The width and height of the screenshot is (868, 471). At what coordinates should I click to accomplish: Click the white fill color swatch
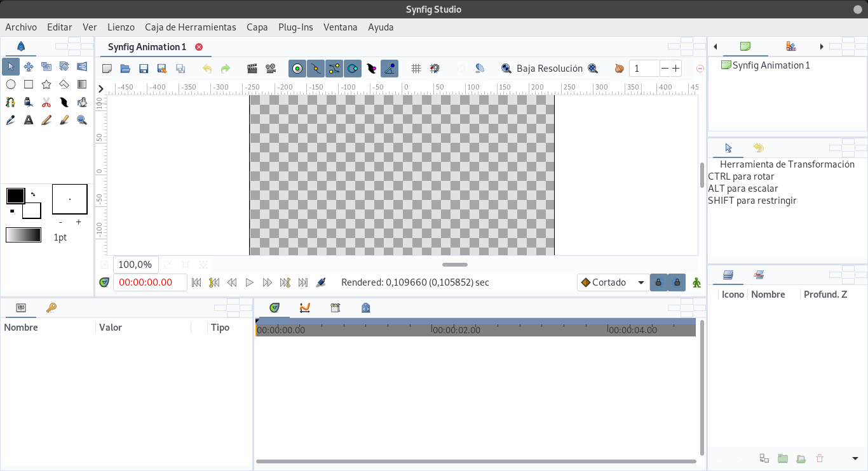(x=33, y=212)
